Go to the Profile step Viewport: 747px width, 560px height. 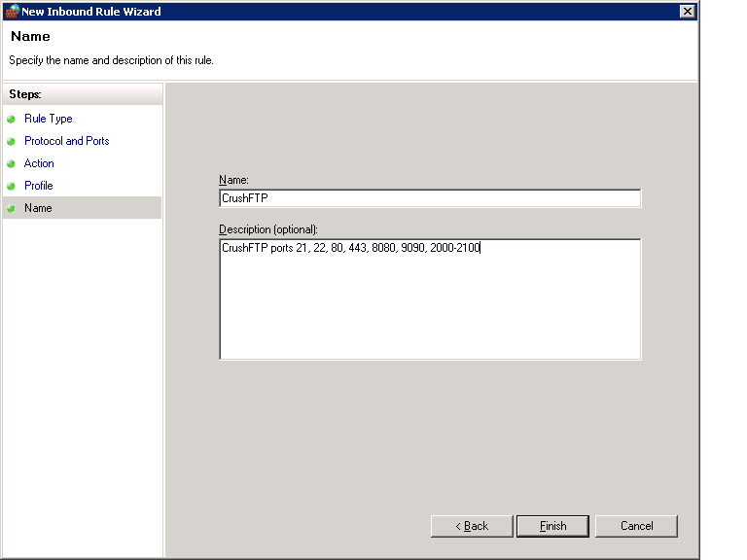[x=39, y=186]
